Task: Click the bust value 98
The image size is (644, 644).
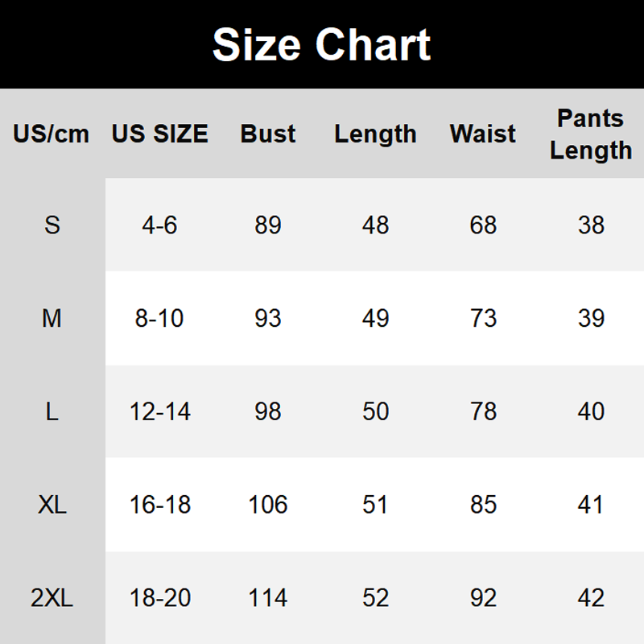Action: click(x=268, y=411)
